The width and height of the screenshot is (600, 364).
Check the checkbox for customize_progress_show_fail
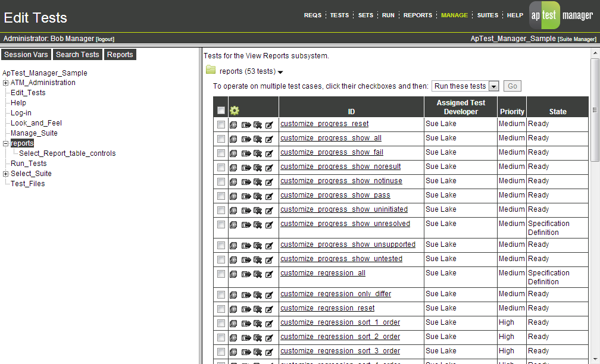pyautogui.click(x=221, y=152)
